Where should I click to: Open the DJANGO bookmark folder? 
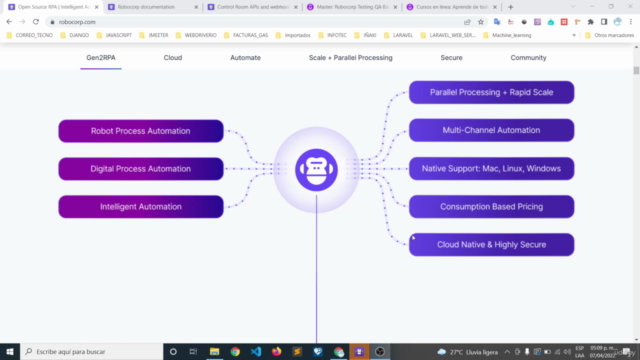pyautogui.click(x=75, y=35)
